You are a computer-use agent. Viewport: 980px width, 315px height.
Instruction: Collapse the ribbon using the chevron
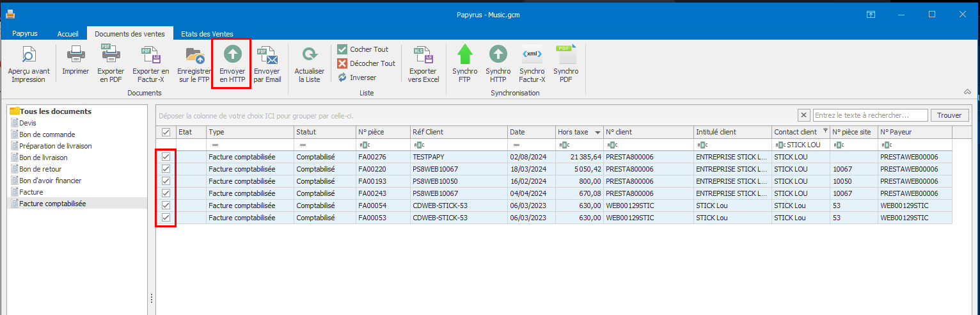(966, 92)
